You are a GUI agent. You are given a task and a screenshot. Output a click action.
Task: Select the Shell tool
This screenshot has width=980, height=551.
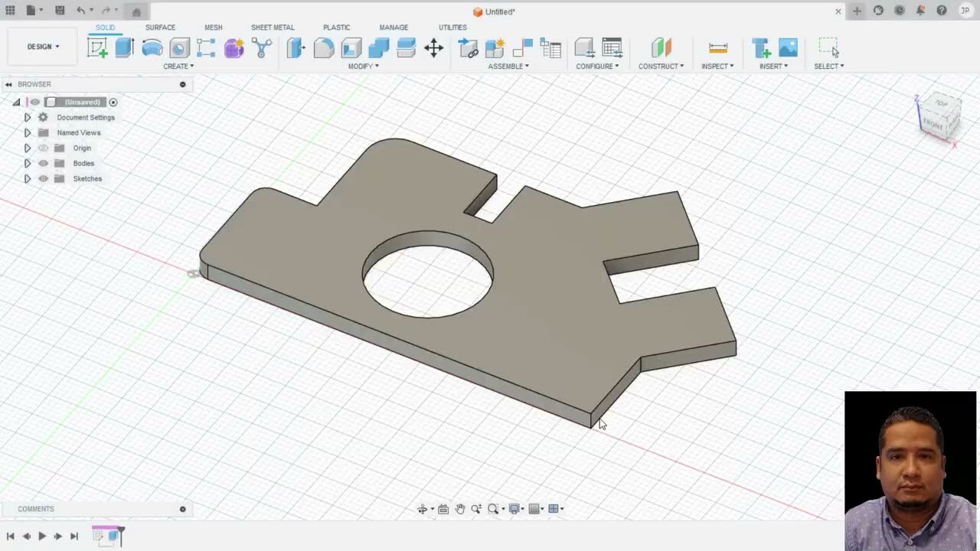(351, 48)
